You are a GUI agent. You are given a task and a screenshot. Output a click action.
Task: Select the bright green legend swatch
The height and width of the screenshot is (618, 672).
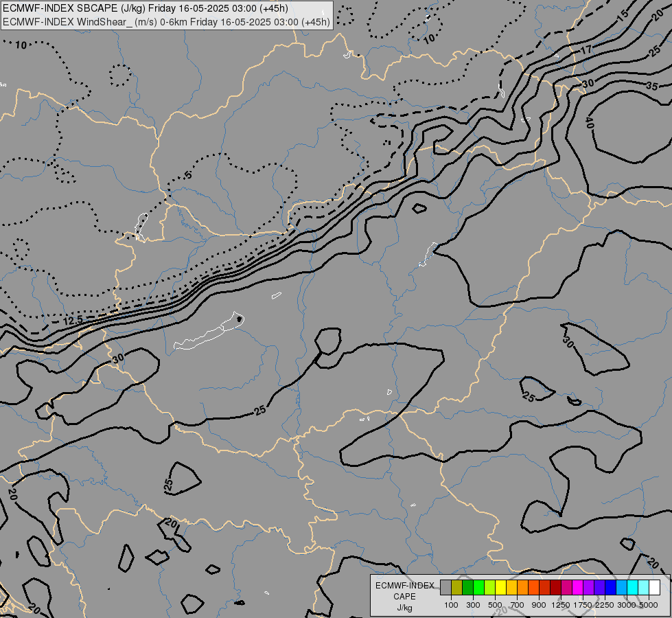(x=478, y=588)
